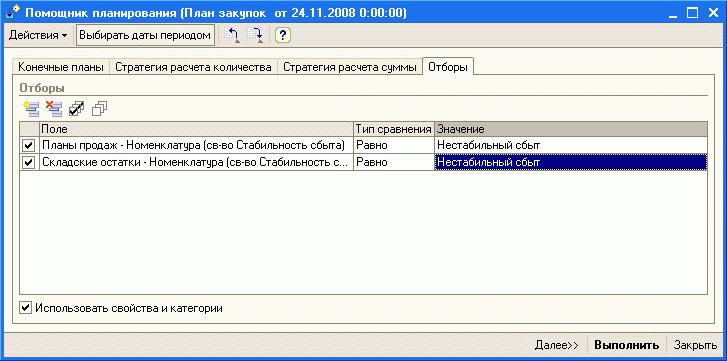Click the save settings toolbar icon

255,35
